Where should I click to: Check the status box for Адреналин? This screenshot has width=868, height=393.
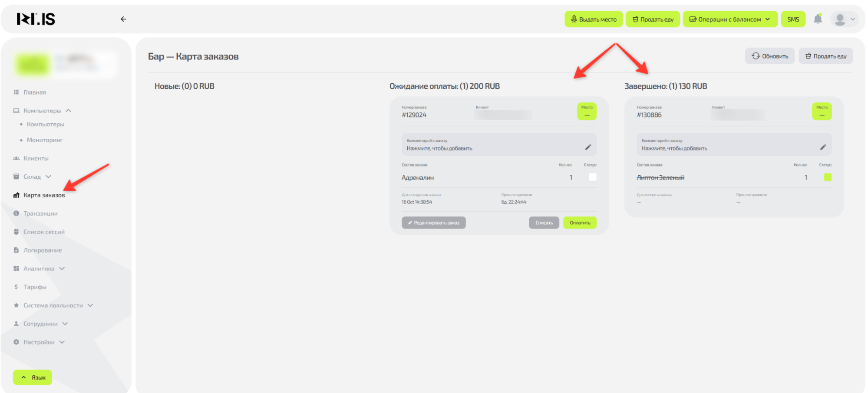pos(592,177)
